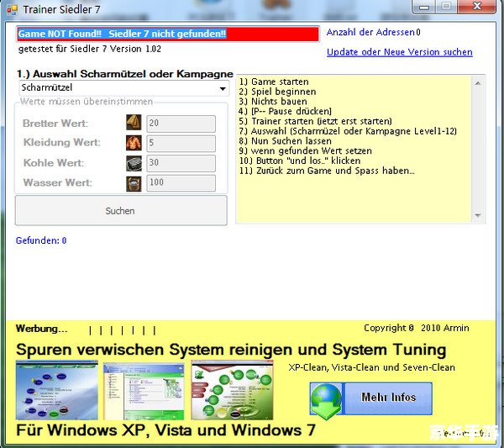Click the Kleidung (clothing) resource icon
Viewport: 504px width, 448px height.
134,143
